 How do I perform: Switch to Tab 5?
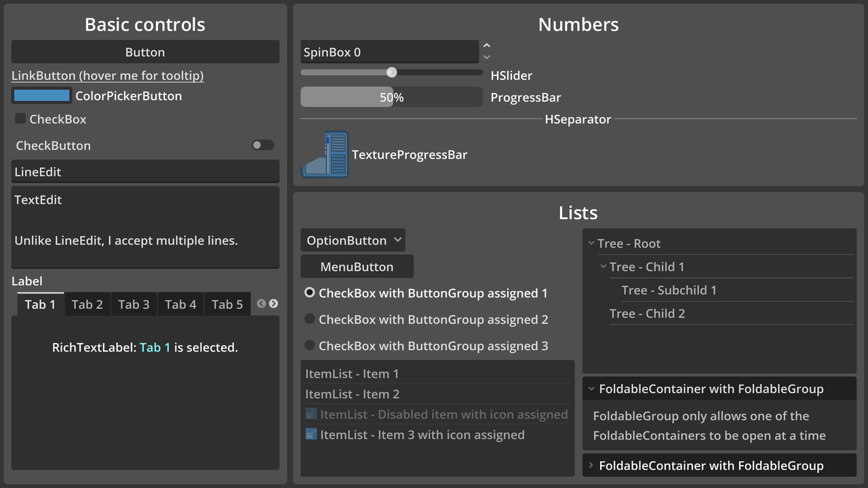pyautogui.click(x=227, y=304)
